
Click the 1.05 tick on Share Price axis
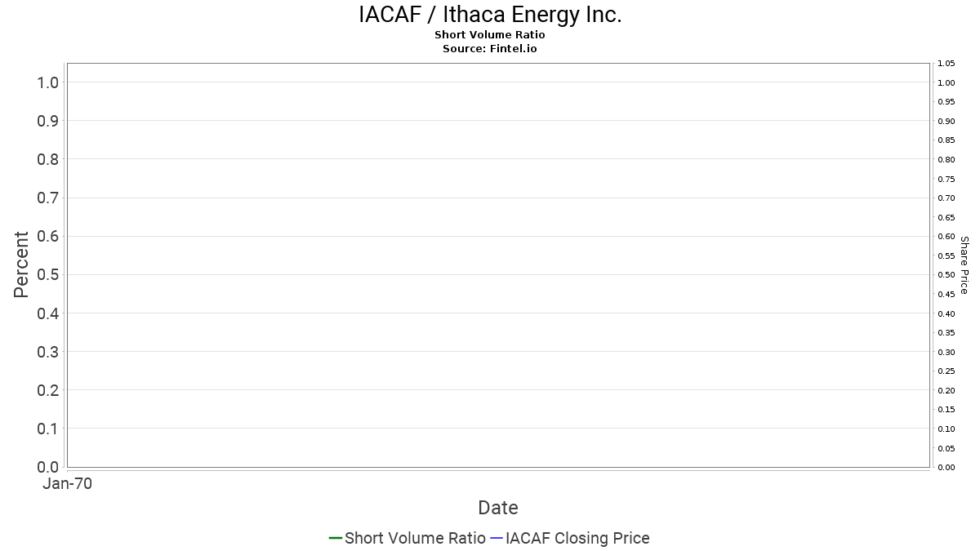pyautogui.click(x=947, y=64)
